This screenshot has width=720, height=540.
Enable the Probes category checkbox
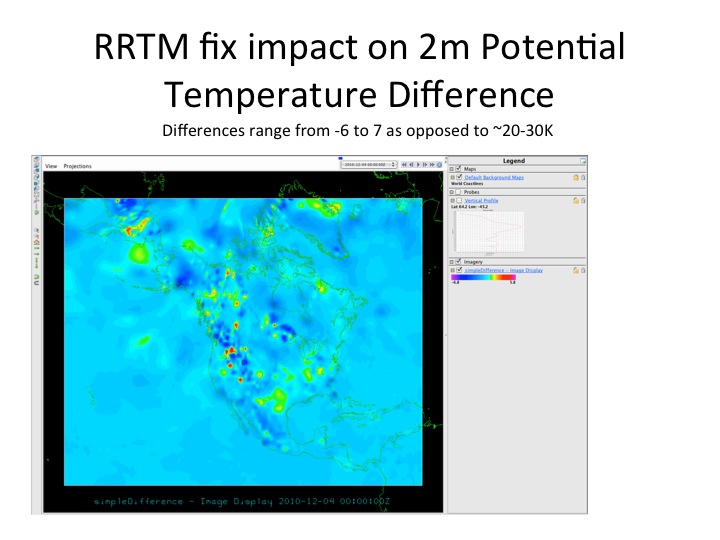(459, 192)
